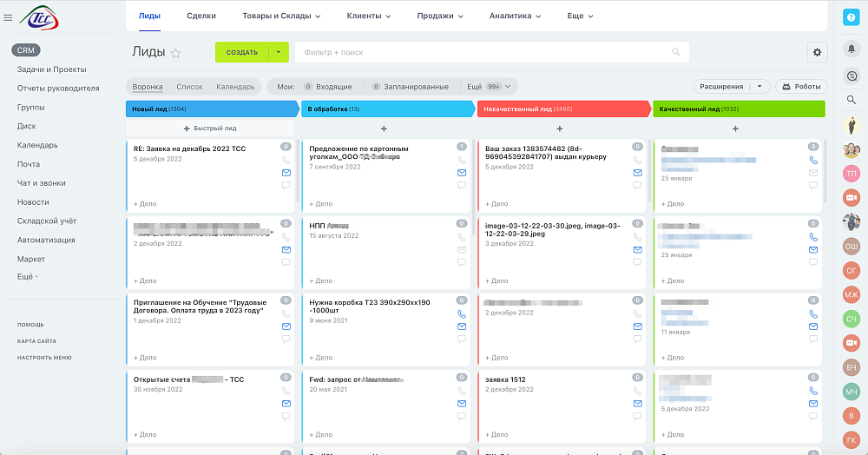This screenshot has height=455, width=868.
Task: Click email icon on 'Приглашение на Обучение' card
Action: (286, 326)
